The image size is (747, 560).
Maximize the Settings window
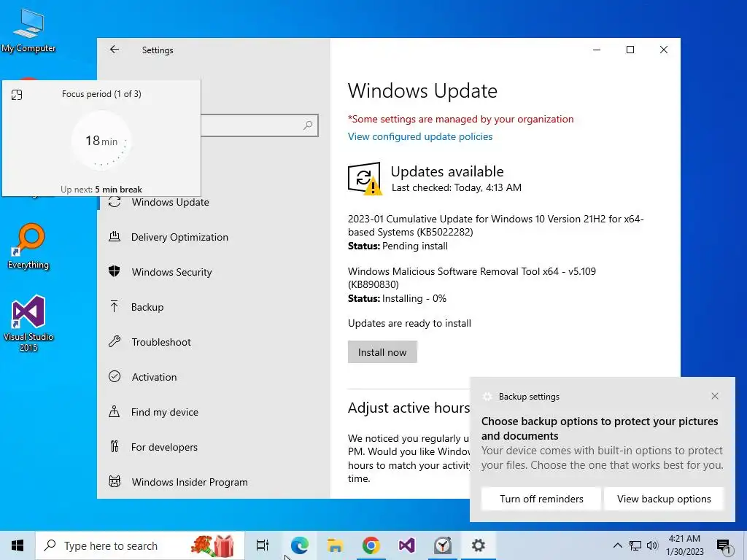point(630,50)
